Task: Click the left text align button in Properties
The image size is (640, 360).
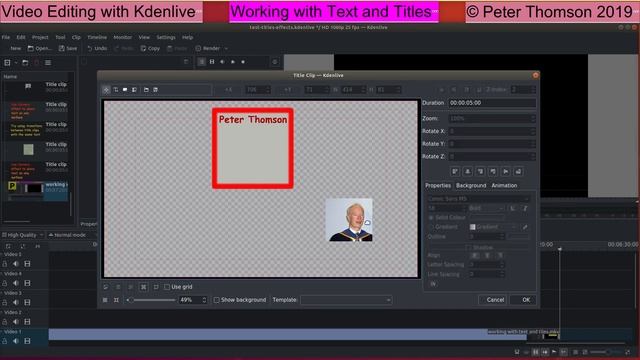Action: [x=475, y=256]
